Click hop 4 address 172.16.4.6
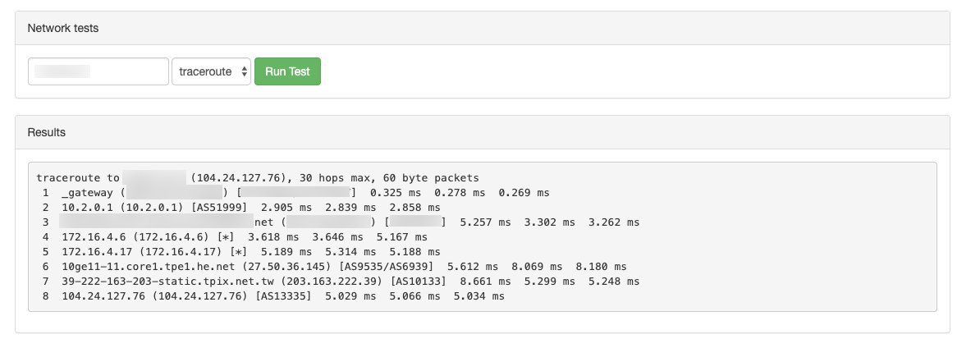The width and height of the screenshot is (980, 339). [94, 237]
